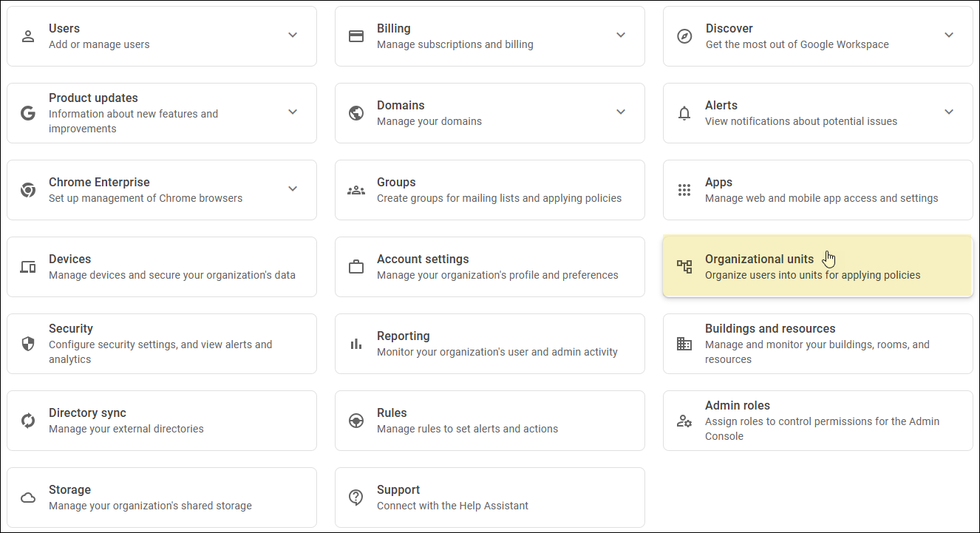Image resolution: width=980 pixels, height=533 pixels.
Task: Click the Account settings briefcase icon
Action: tap(356, 267)
